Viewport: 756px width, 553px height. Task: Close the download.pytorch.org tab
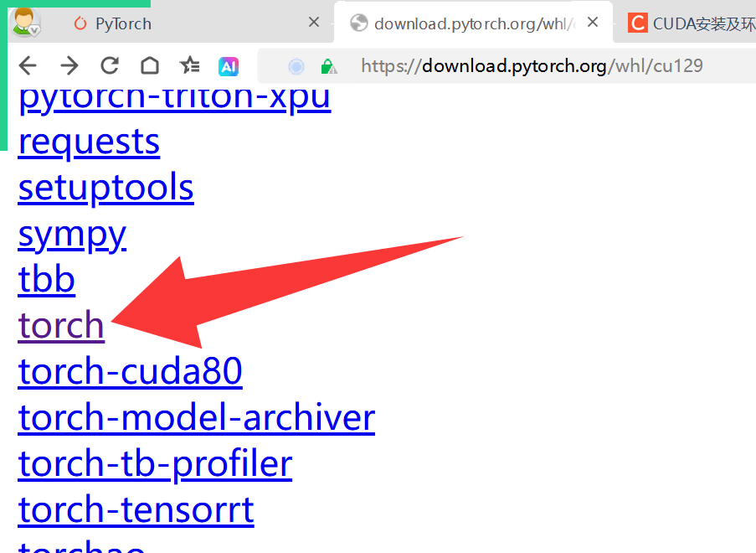coord(593,22)
